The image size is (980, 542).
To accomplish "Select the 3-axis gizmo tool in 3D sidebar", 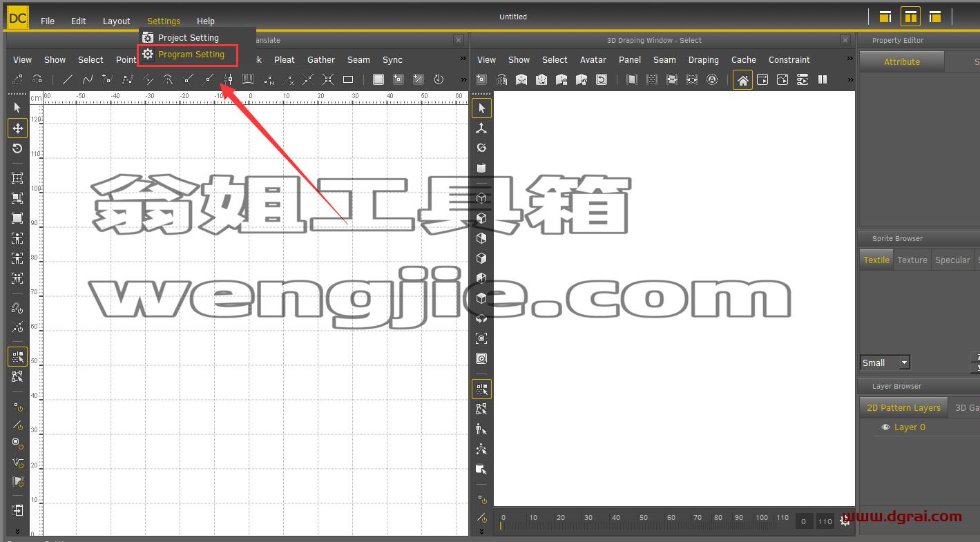I will coord(481,128).
